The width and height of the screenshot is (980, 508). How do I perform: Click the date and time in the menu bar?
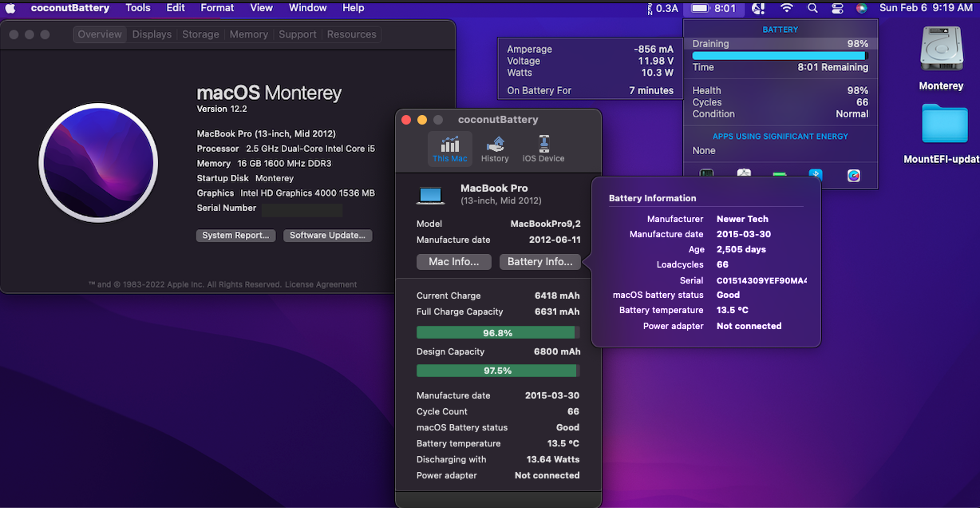pos(926,8)
